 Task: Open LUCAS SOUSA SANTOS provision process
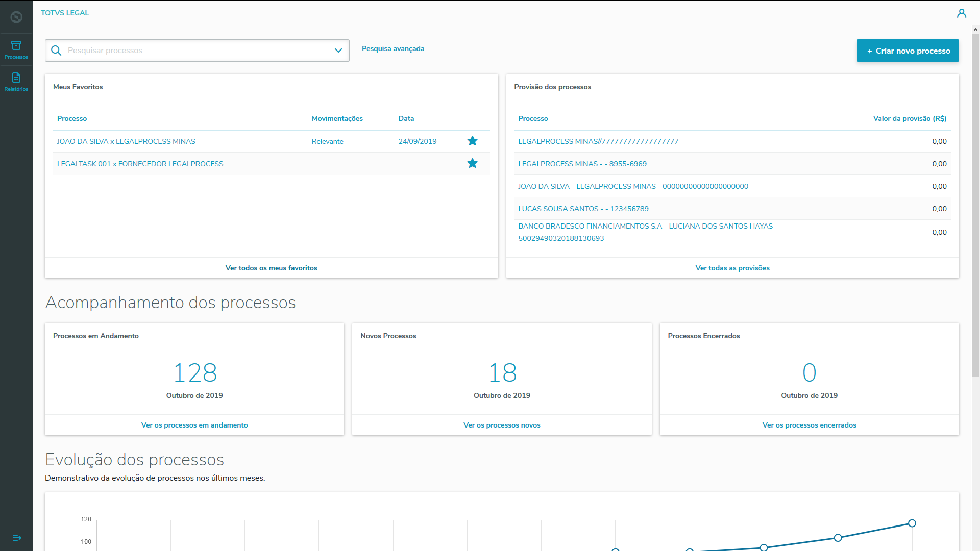(x=583, y=209)
